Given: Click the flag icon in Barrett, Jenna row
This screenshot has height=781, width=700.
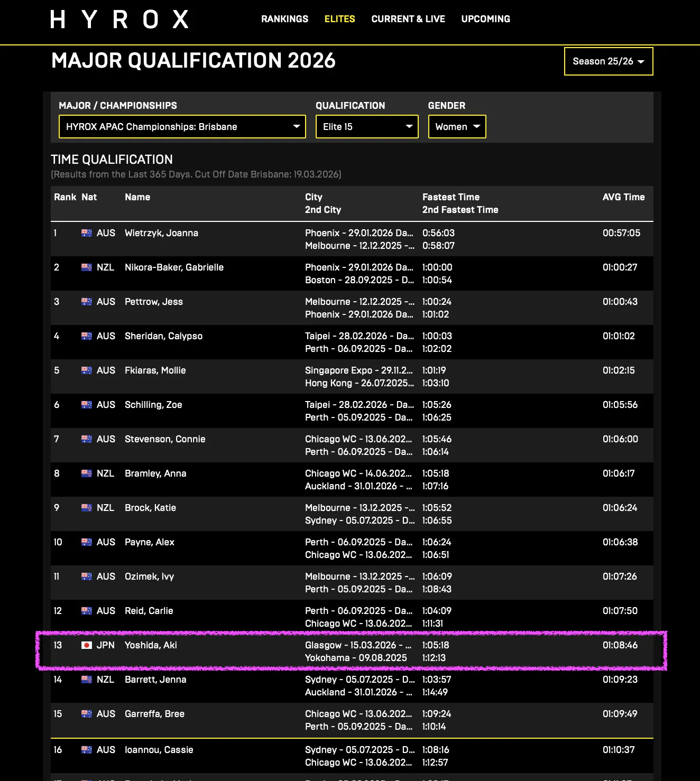Looking at the screenshot, I should tap(87, 680).
